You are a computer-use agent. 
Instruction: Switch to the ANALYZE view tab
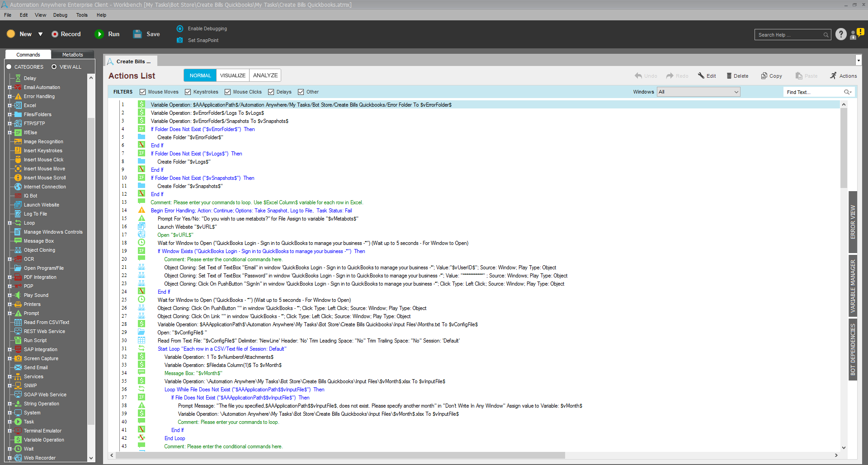pos(265,75)
